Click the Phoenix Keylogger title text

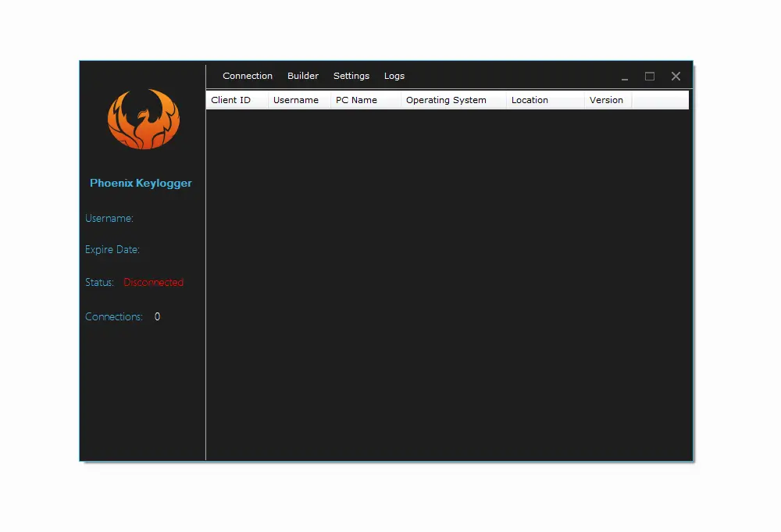tap(141, 183)
